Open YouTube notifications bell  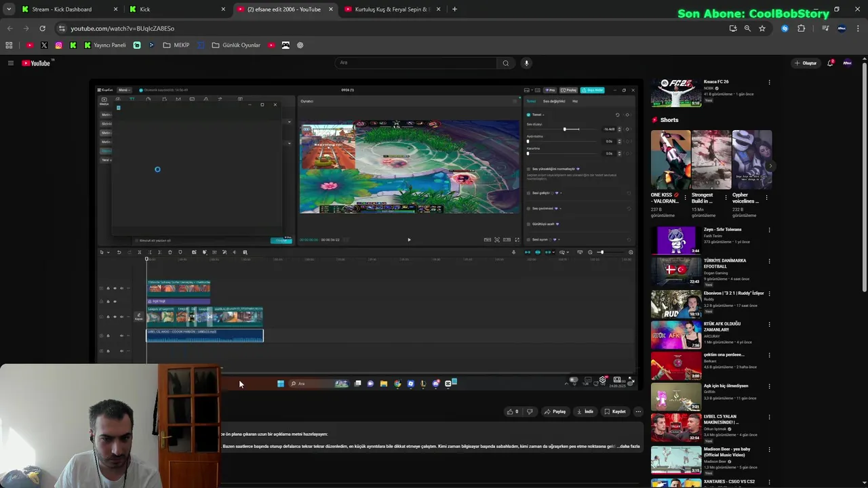tap(830, 63)
